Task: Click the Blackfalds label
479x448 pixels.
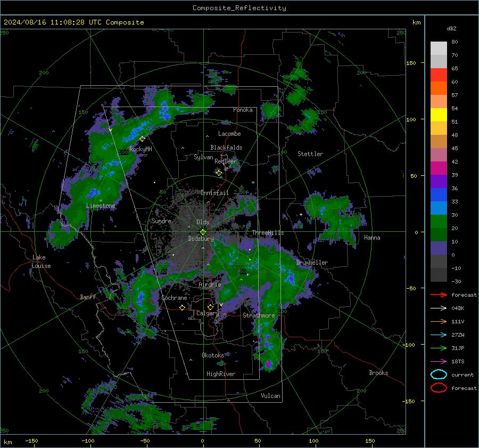Action: [226, 148]
